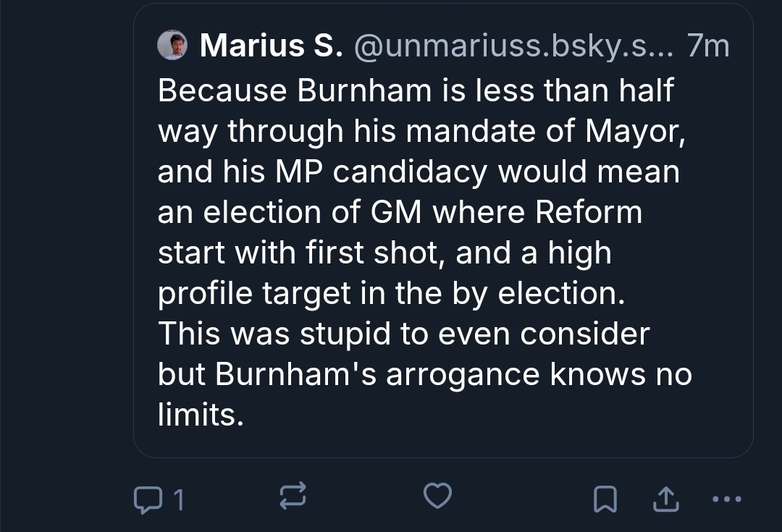Open the Marius S. display name link

coord(272,46)
